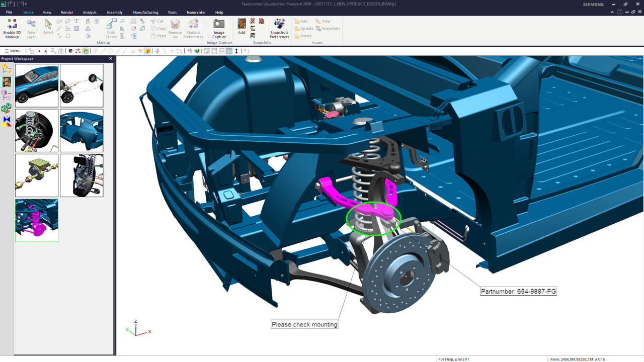Select the blue car exterior snapshot thumbnail
Viewport: 644px width, 362px height.
click(x=37, y=85)
